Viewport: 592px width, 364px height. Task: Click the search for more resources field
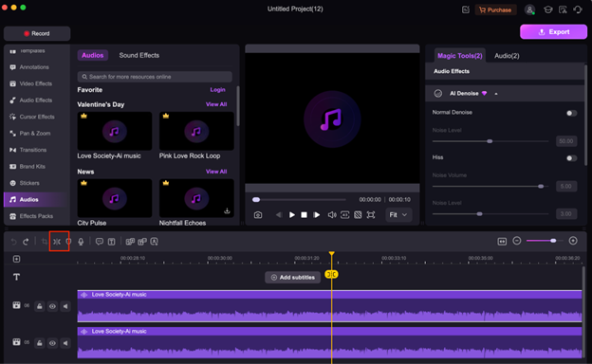pyautogui.click(x=155, y=77)
